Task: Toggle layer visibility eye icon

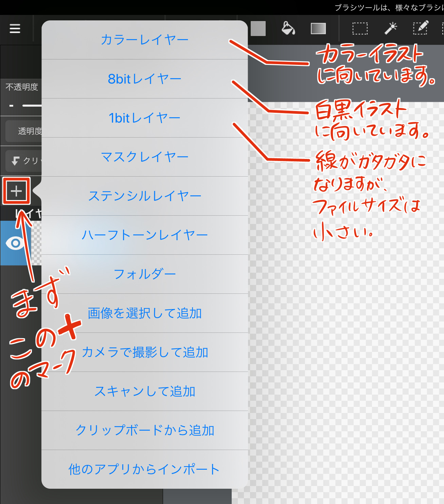Action: 15,243
